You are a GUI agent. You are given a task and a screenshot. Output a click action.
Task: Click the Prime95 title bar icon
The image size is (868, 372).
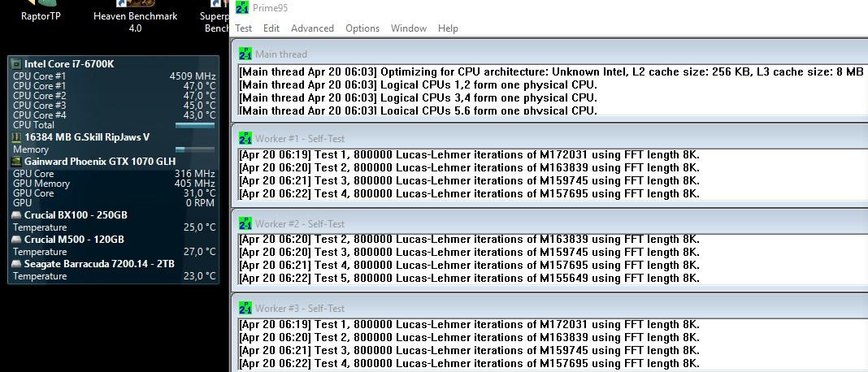click(x=242, y=8)
